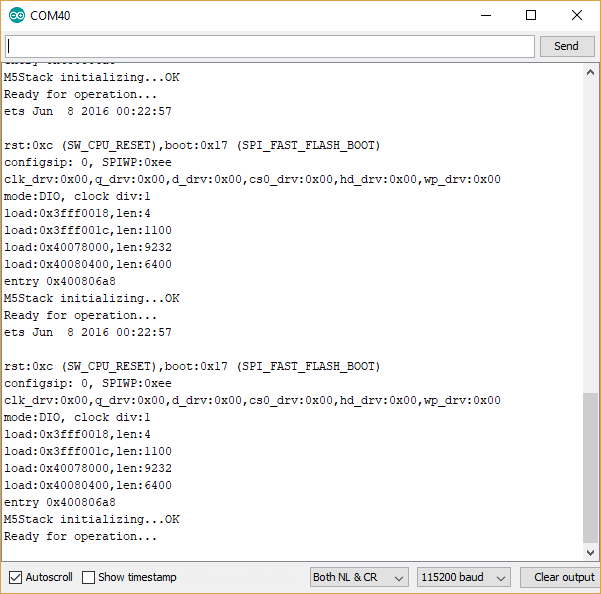Click the scrollbar track above the thumb
The image size is (601, 594).
point(590,236)
